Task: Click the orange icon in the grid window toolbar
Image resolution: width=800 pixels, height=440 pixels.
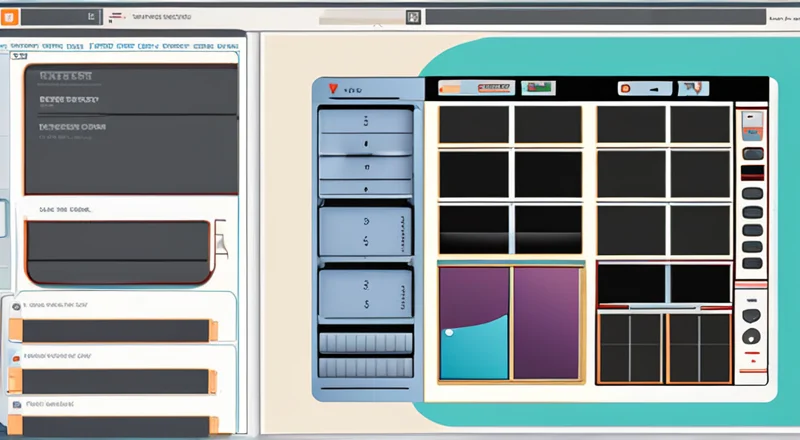Action: [x=625, y=89]
